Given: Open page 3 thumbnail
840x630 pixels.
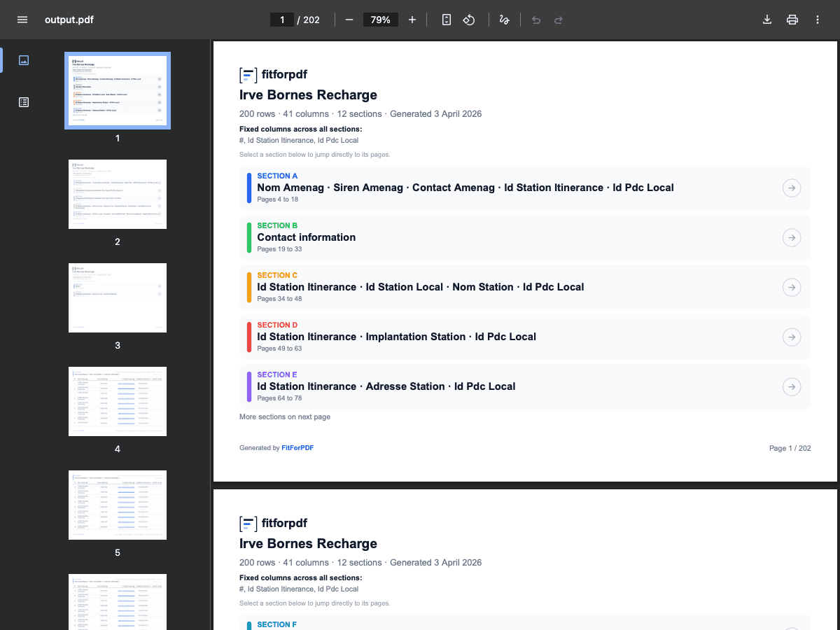Looking at the screenshot, I should point(118,297).
